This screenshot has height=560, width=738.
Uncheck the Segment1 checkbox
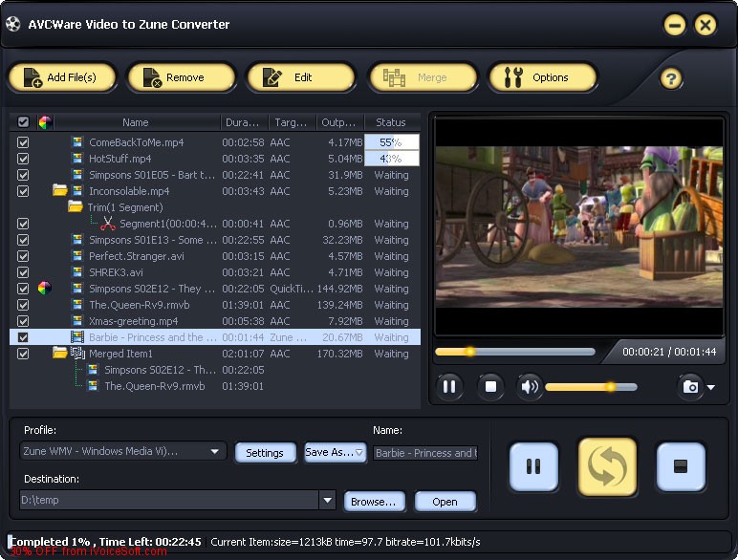tap(23, 224)
